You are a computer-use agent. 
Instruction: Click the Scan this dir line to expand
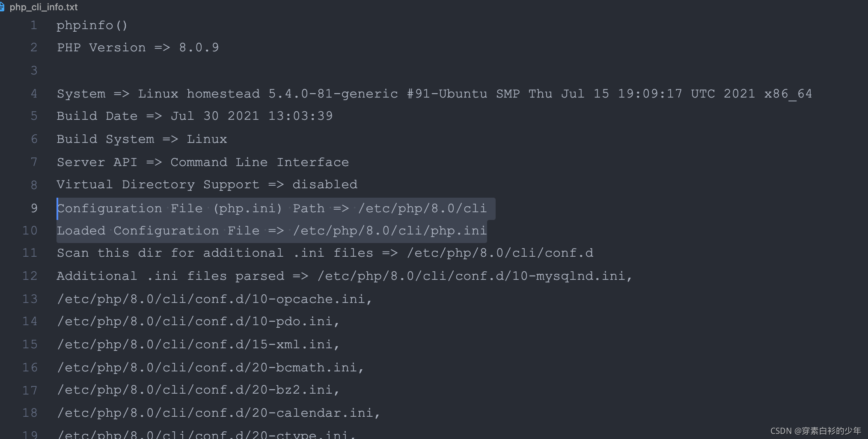point(325,253)
